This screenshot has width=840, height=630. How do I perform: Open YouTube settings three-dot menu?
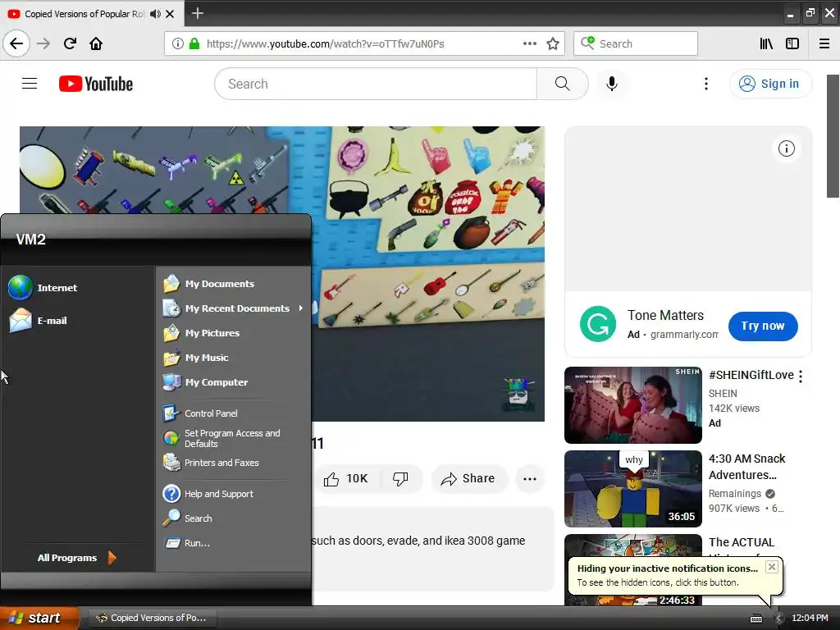point(706,84)
